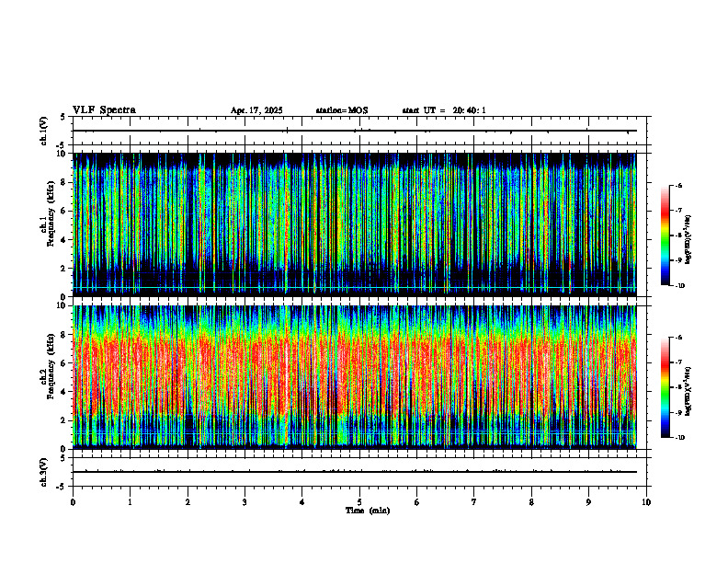Click the time axis tick label 1
This screenshot has height=563, width=728.
tap(130, 502)
